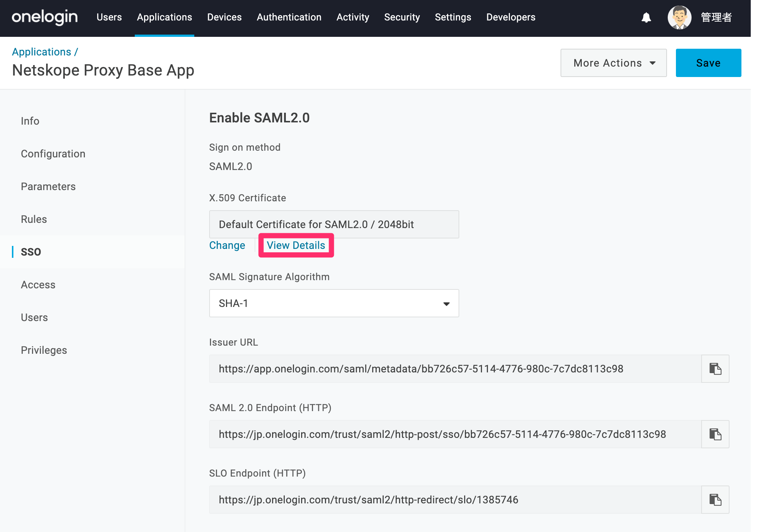Open the Users sidebar tab
Viewport: 766px width, 532px height.
pyautogui.click(x=35, y=317)
